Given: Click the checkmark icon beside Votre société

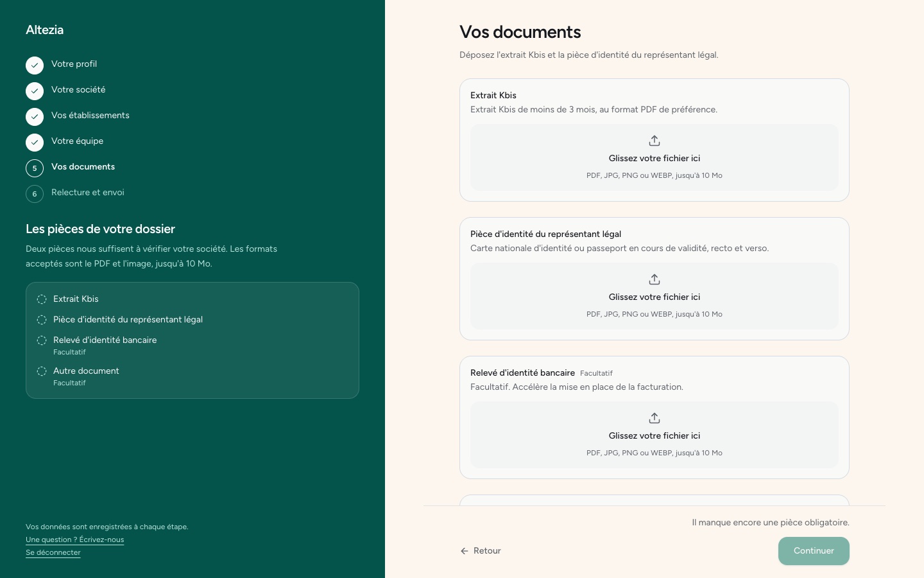Looking at the screenshot, I should click(x=35, y=91).
